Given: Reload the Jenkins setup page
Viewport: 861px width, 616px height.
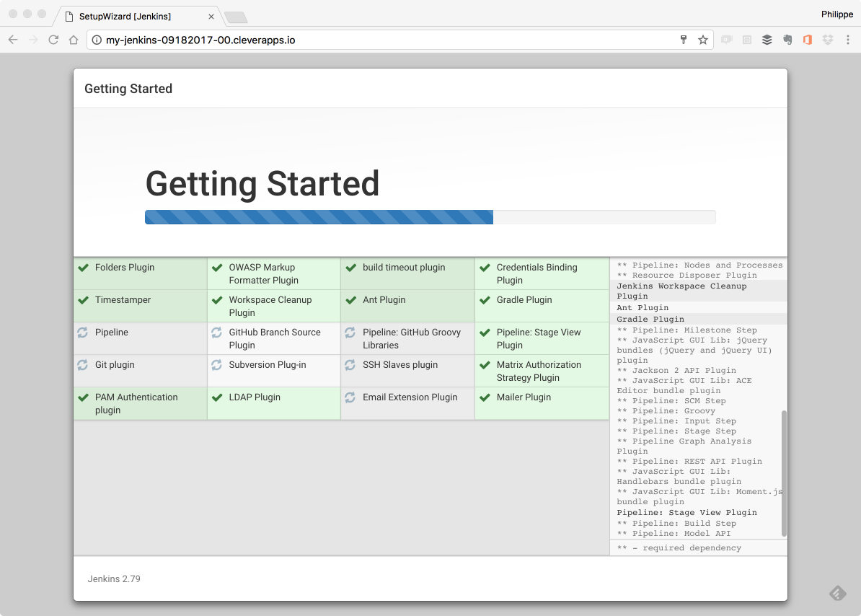Looking at the screenshot, I should tap(53, 40).
